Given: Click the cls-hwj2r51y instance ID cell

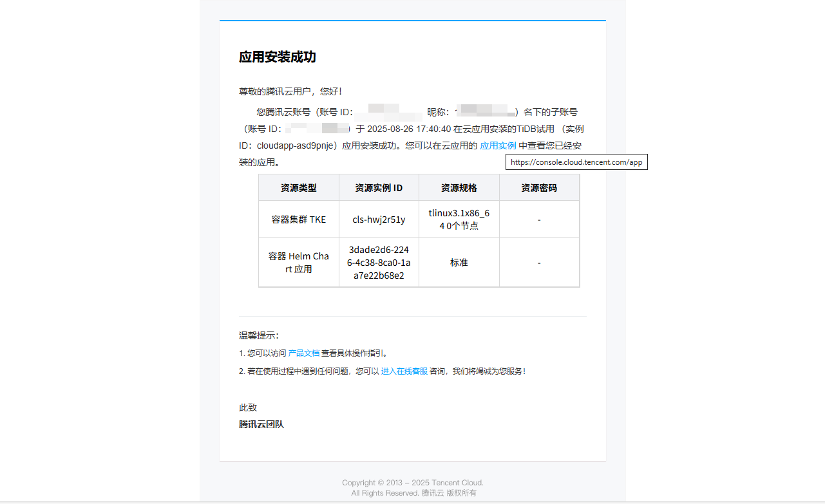Looking at the screenshot, I should [x=379, y=219].
